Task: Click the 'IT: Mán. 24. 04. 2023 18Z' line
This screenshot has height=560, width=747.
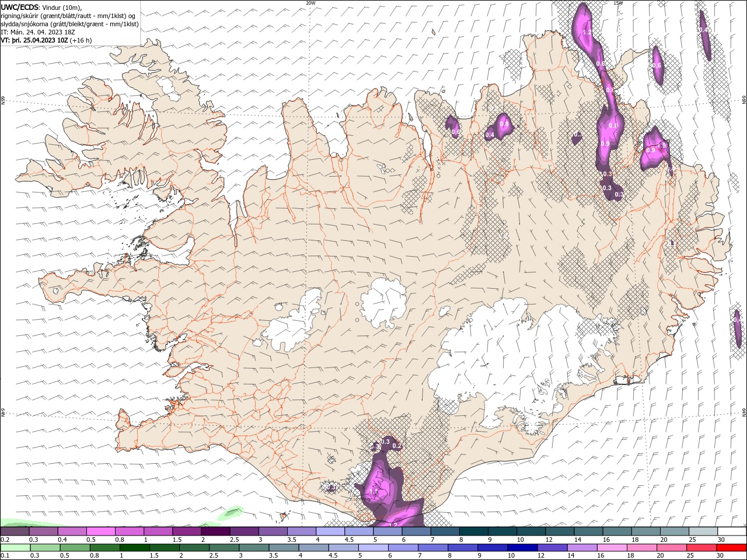Action: pyautogui.click(x=37, y=32)
